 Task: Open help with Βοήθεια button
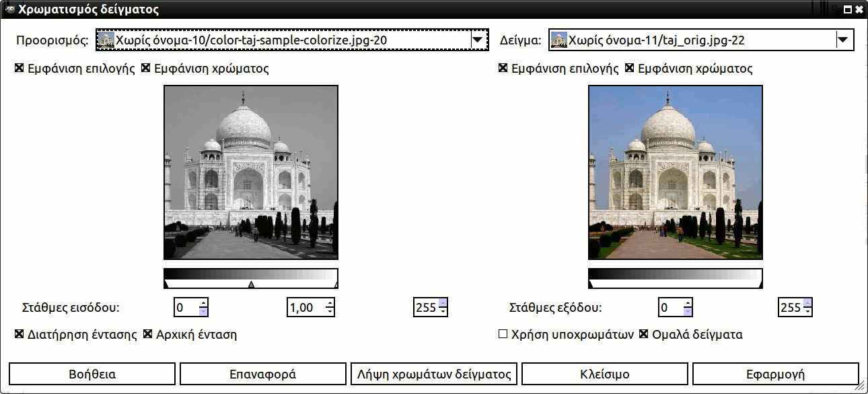(92, 374)
